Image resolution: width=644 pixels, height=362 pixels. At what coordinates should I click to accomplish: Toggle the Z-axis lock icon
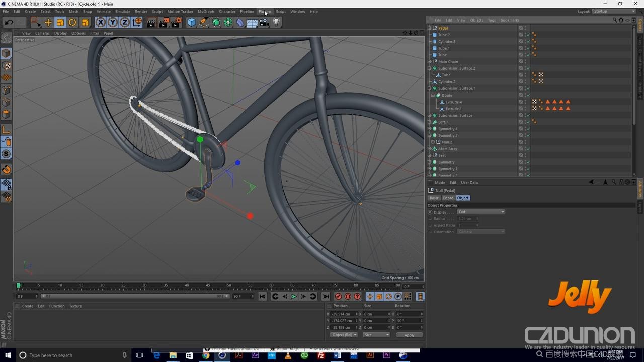coord(125,22)
